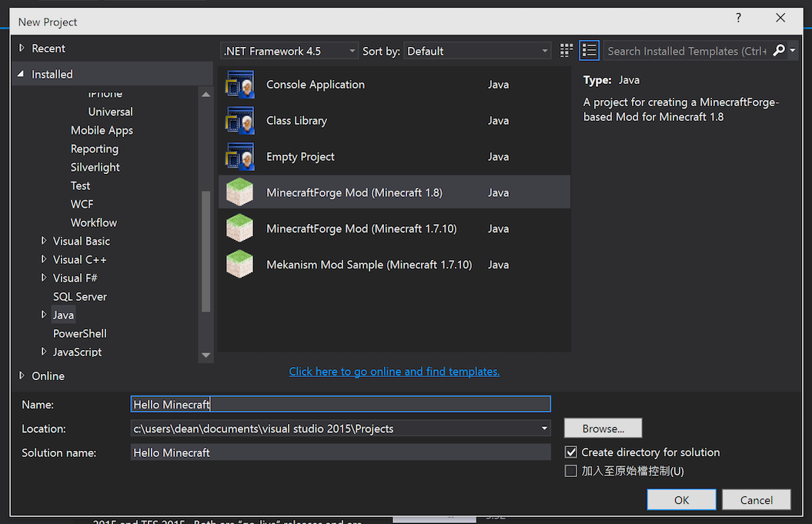Enable the 加入至原始檔控制(U) checkbox

pyautogui.click(x=570, y=471)
